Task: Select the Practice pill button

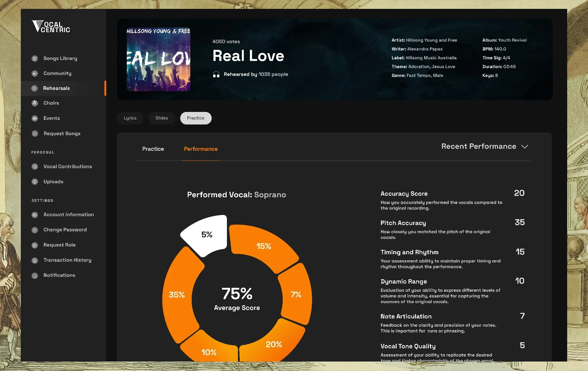Action: click(196, 118)
